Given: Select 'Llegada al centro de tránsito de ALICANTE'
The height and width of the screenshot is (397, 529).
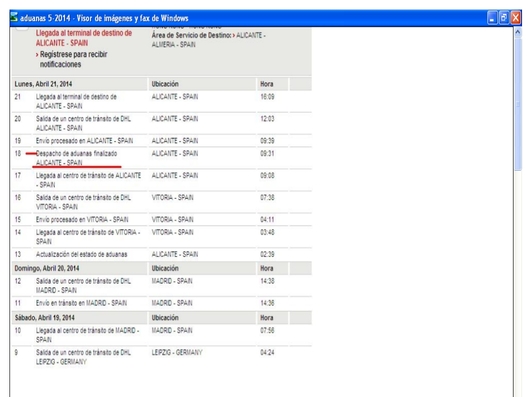Looking at the screenshot, I should click(88, 180).
